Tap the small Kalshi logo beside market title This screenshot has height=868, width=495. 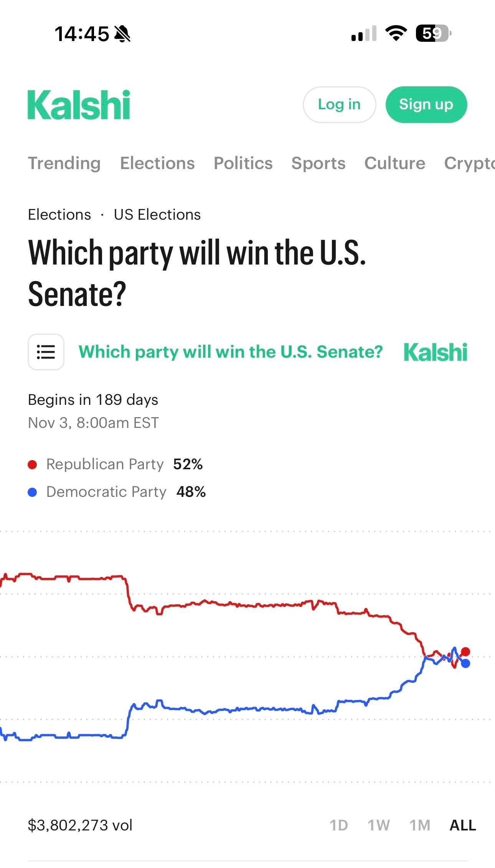pos(436,352)
